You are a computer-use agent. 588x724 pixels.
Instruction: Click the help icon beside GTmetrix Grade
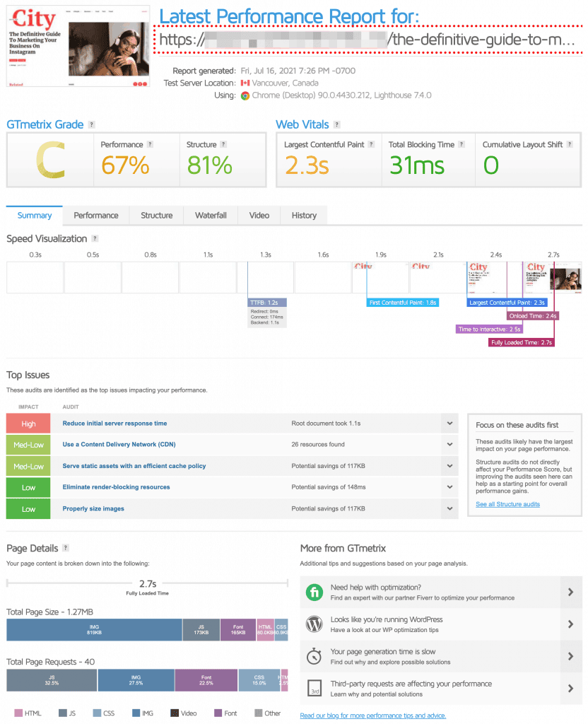click(x=92, y=125)
